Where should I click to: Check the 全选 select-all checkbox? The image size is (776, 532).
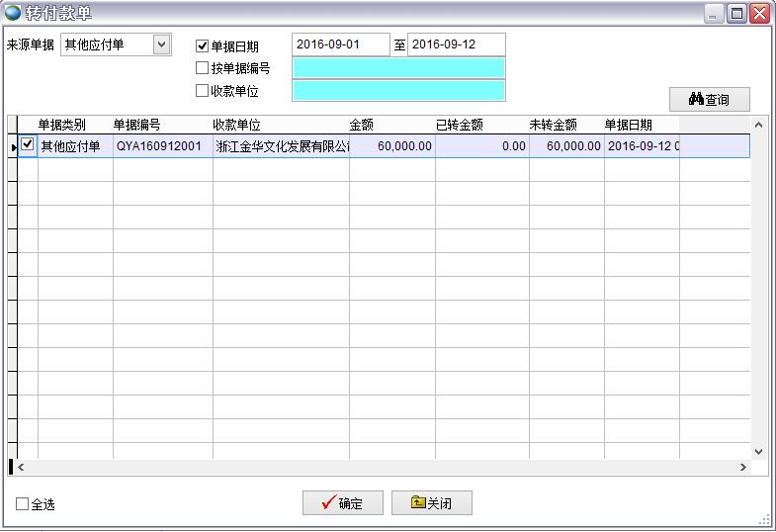click(23, 504)
